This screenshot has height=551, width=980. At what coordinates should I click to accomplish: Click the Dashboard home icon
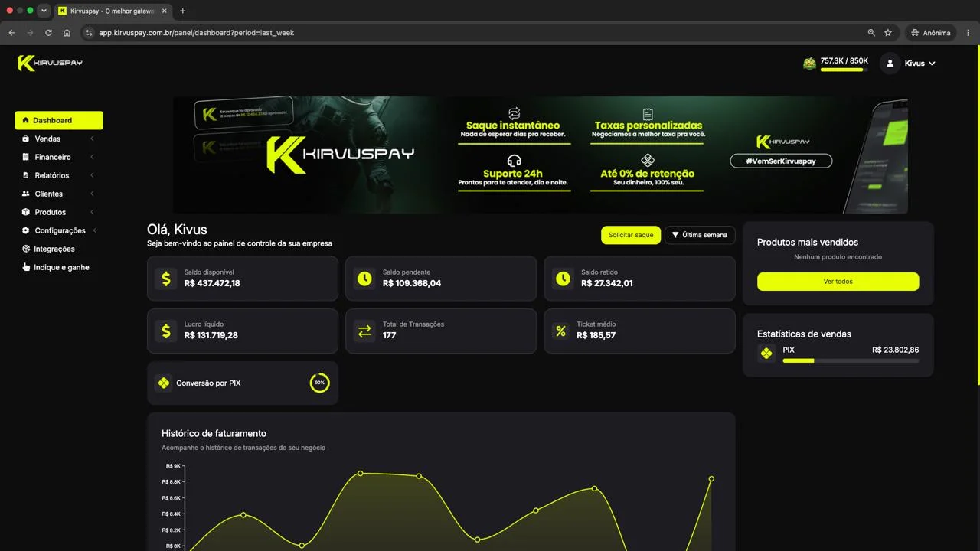(x=26, y=120)
